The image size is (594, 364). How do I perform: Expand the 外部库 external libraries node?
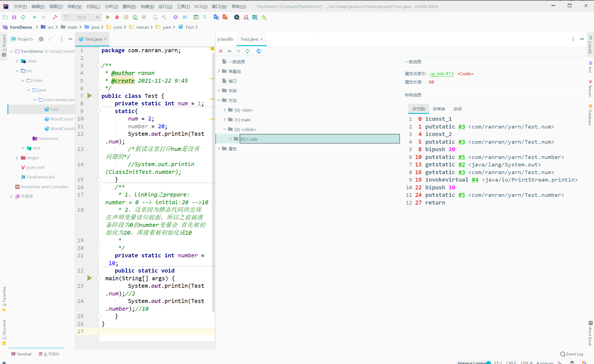tap(11, 197)
